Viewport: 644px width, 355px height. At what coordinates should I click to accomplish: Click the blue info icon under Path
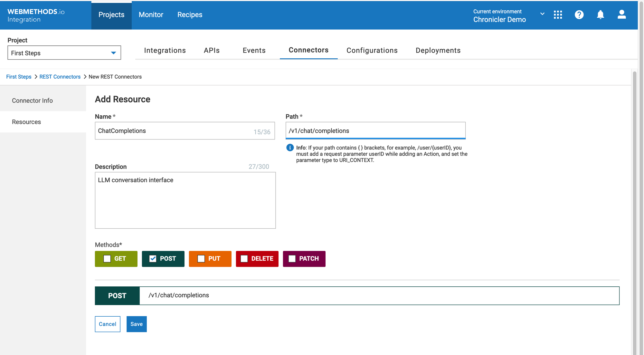290,148
